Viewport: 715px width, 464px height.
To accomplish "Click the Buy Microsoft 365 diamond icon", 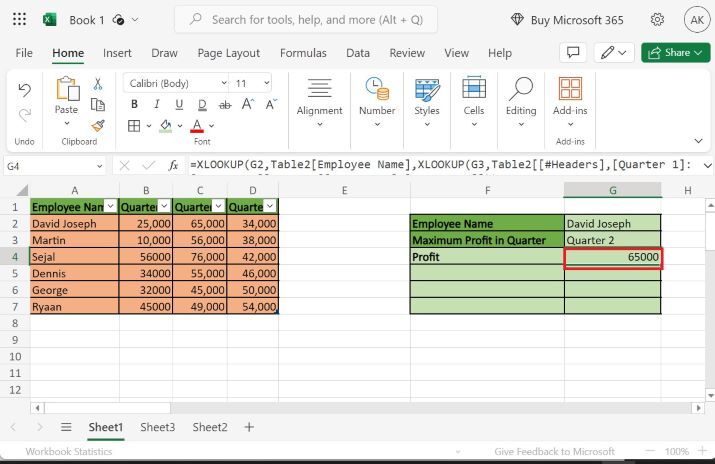I will coord(517,20).
